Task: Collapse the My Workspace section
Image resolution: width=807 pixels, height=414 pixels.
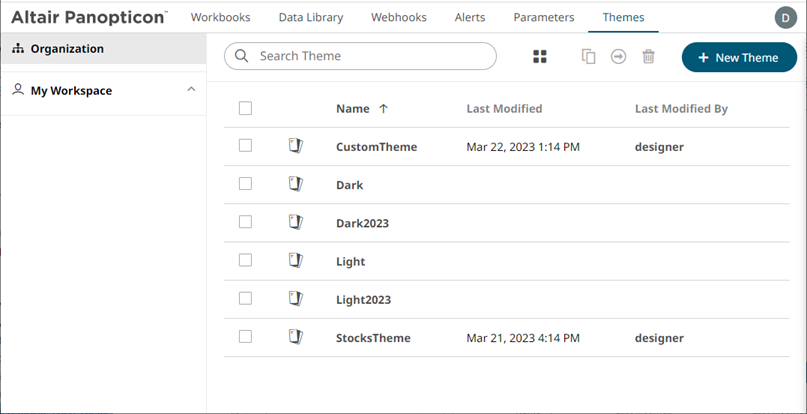Action: tap(191, 90)
